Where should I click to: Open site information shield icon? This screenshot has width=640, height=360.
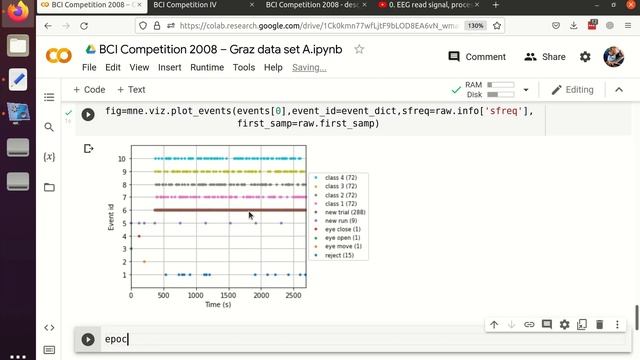pos(143,26)
